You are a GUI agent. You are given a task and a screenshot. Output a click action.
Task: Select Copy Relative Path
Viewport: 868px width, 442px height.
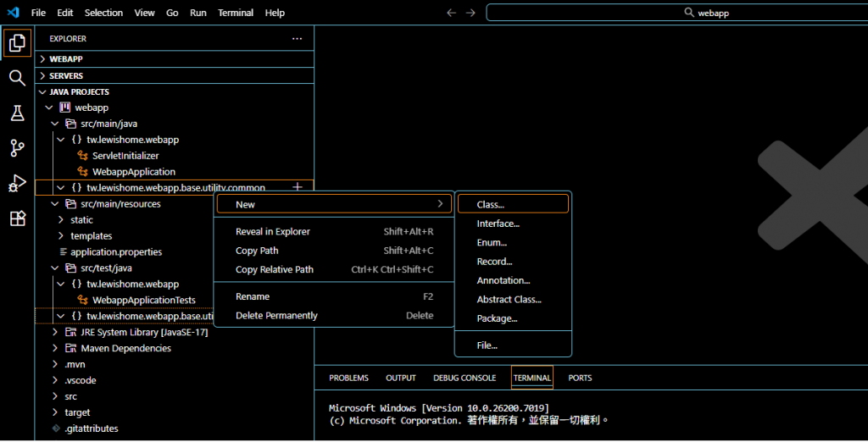coord(334,269)
